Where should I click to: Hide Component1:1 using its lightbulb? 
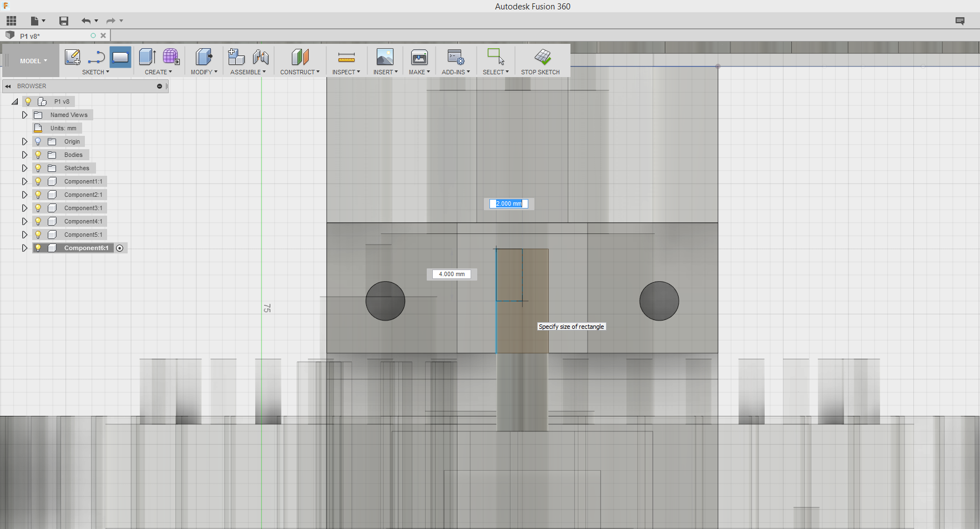(x=38, y=181)
